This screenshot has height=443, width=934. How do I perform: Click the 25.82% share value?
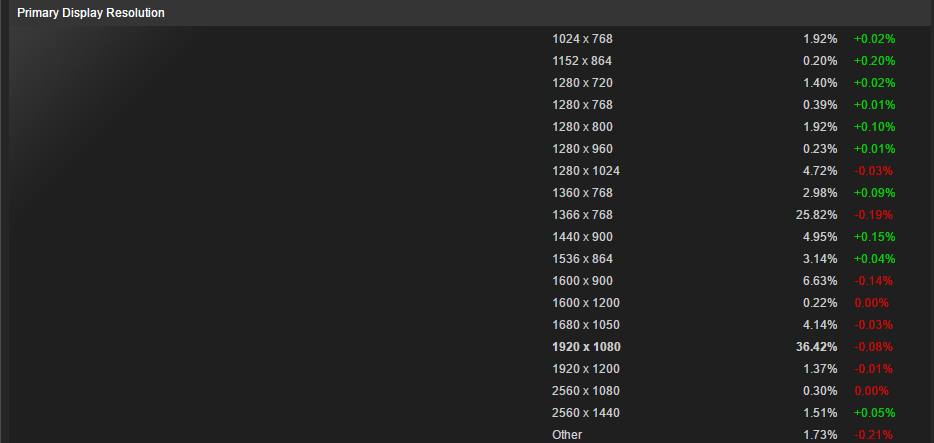(x=816, y=215)
